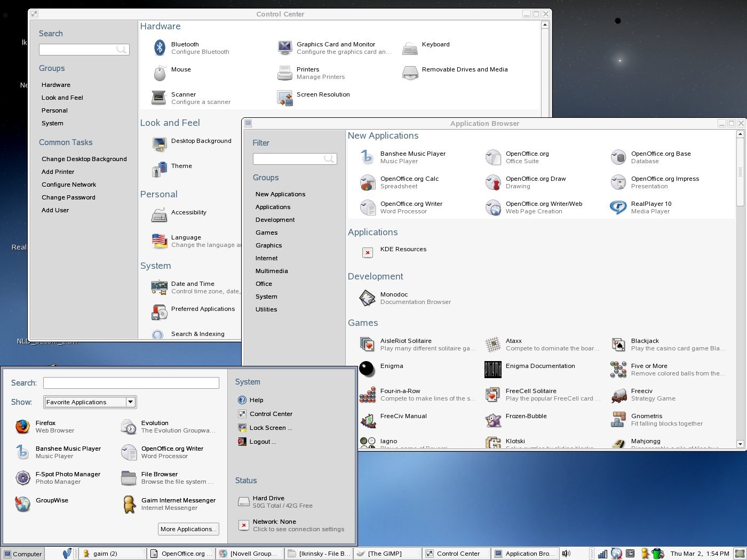747x560 pixels.
Task: Click the volume speaker tray icon
Action: pyautogui.click(x=566, y=554)
